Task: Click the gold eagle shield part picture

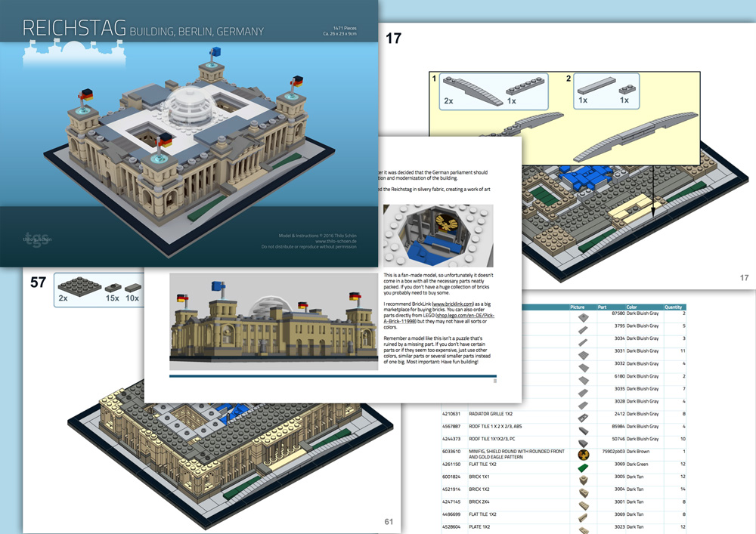Action: (584, 454)
